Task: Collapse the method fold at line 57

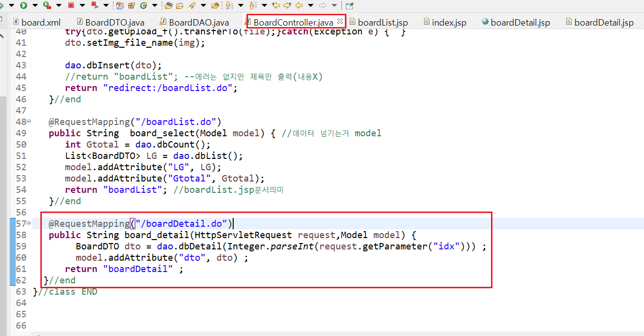Action: (29, 223)
